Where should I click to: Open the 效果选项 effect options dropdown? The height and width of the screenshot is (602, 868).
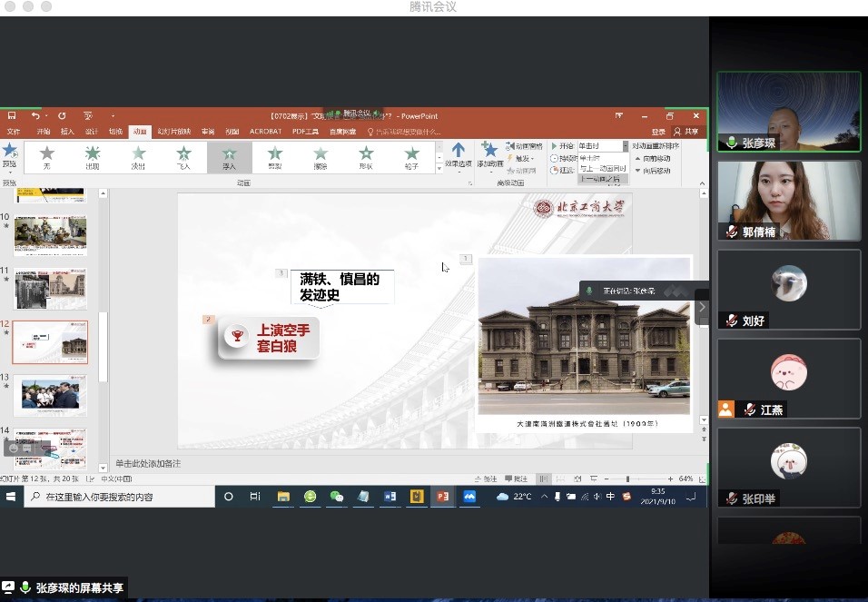click(458, 155)
